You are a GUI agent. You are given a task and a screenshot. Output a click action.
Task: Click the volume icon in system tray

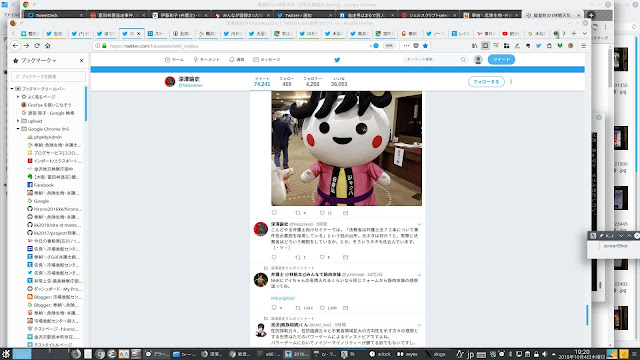(544, 354)
